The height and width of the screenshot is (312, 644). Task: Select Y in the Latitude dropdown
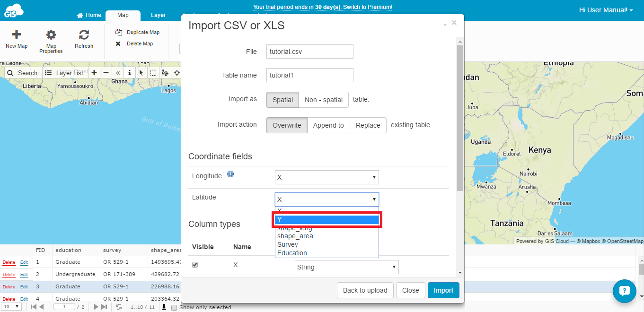pyautogui.click(x=327, y=219)
